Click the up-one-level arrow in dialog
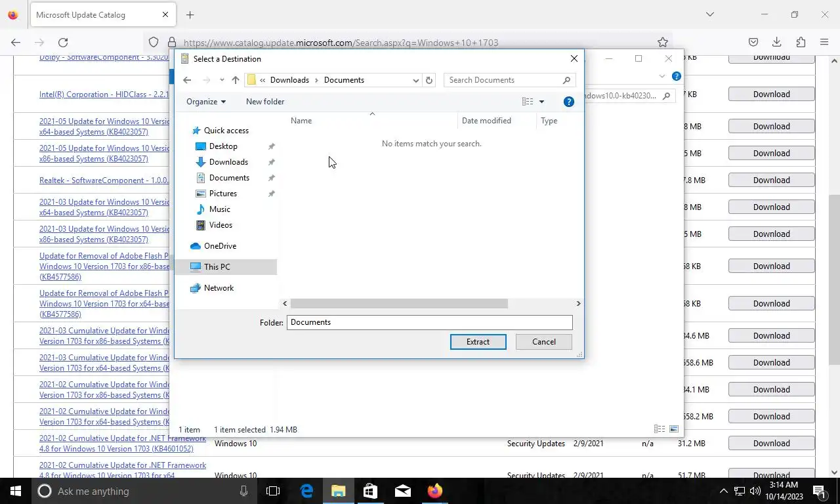This screenshot has width=840, height=504. pos(236,80)
